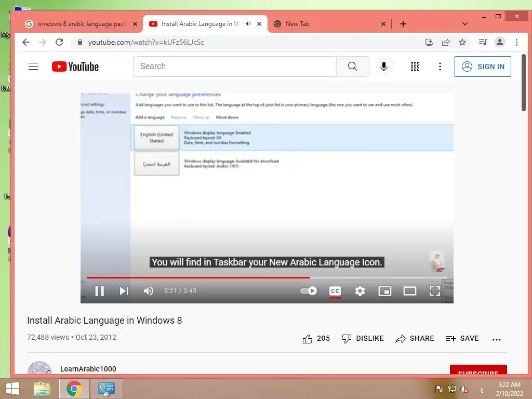Image resolution: width=532 pixels, height=399 pixels.
Task: Mute the video volume
Action: [x=149, y=291]
